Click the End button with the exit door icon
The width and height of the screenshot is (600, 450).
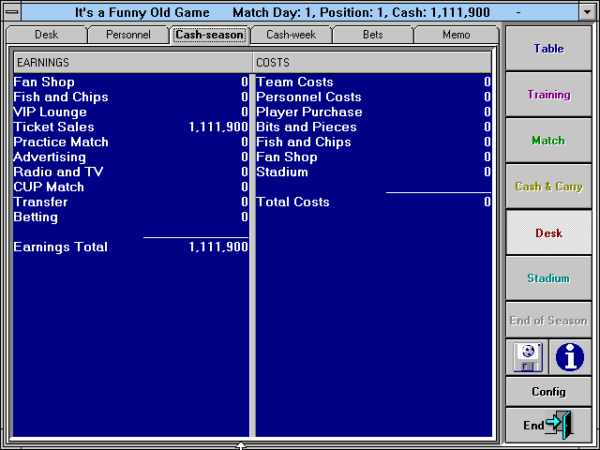[548, 425]
